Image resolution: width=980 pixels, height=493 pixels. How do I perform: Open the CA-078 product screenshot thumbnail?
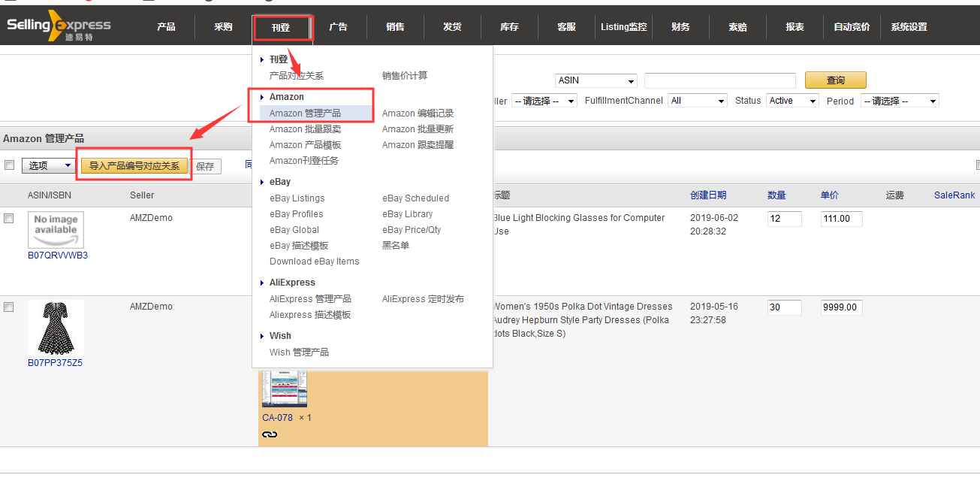(285, 389)
